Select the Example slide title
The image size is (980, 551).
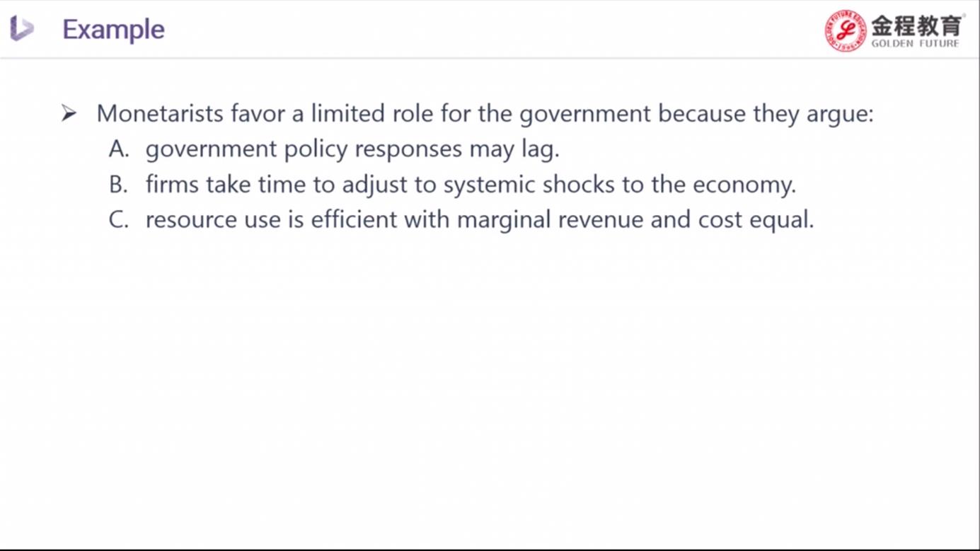tap(114, 30)
